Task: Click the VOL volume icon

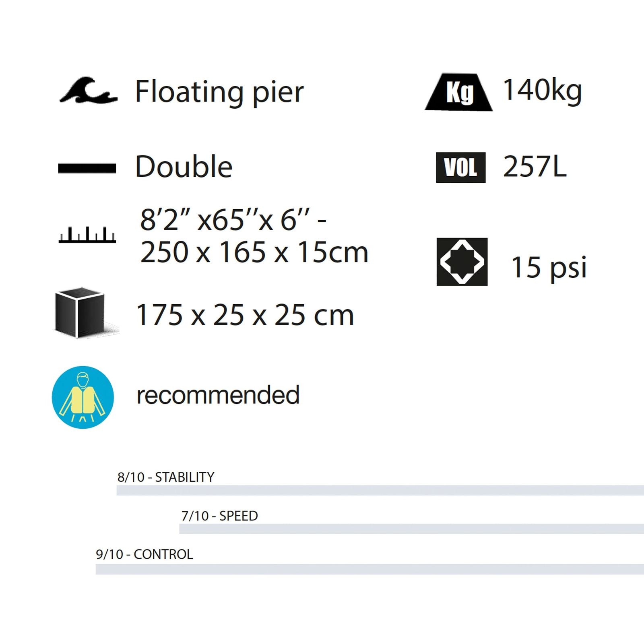Action: 460,167
